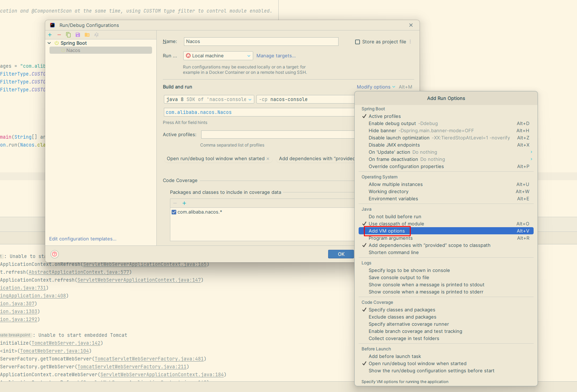Close the Run/Debug Configurations dialog
Screen dimensions: 577x392
click(411, 25)
